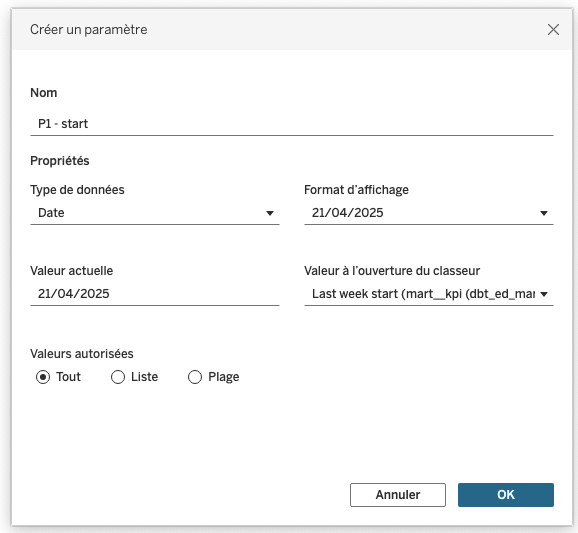The image size is (578, 533).
Task: Cancel with the Annuler button
Action: click(x=398, y=495)
